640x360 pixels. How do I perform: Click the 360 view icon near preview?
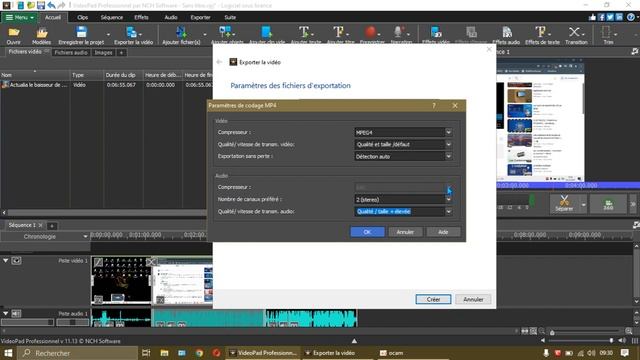point(608,204)
